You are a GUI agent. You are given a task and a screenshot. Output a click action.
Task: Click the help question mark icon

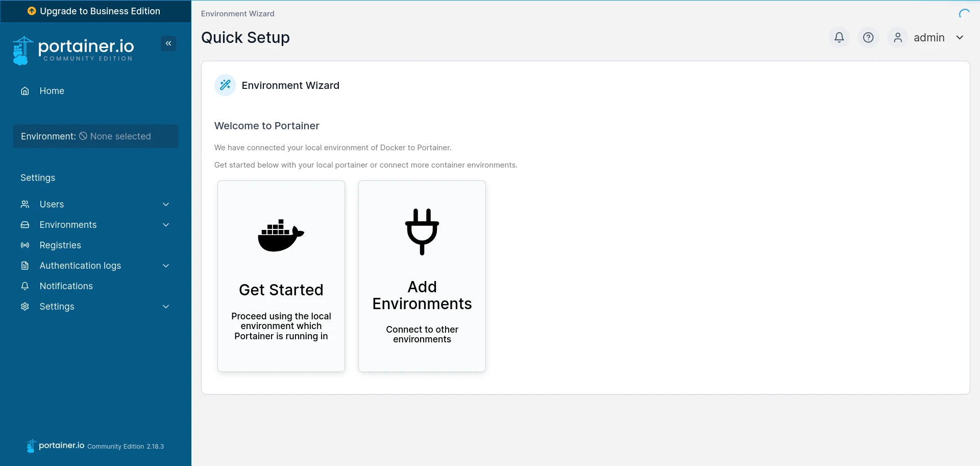tap(868, 37)
